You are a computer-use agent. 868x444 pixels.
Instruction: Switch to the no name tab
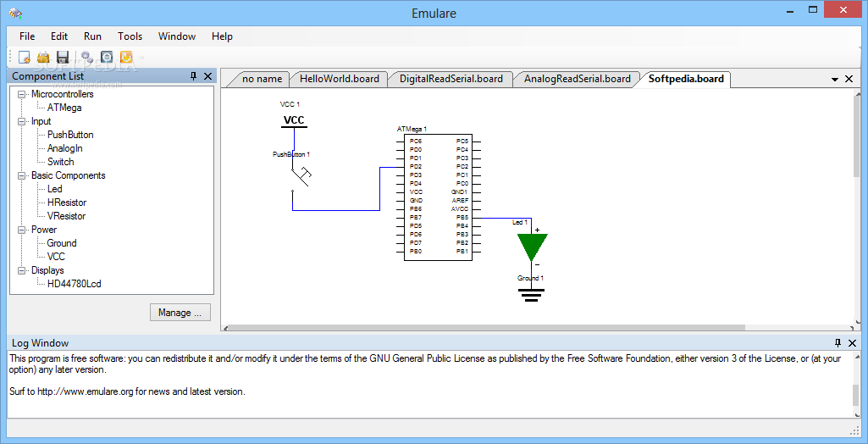262,79
